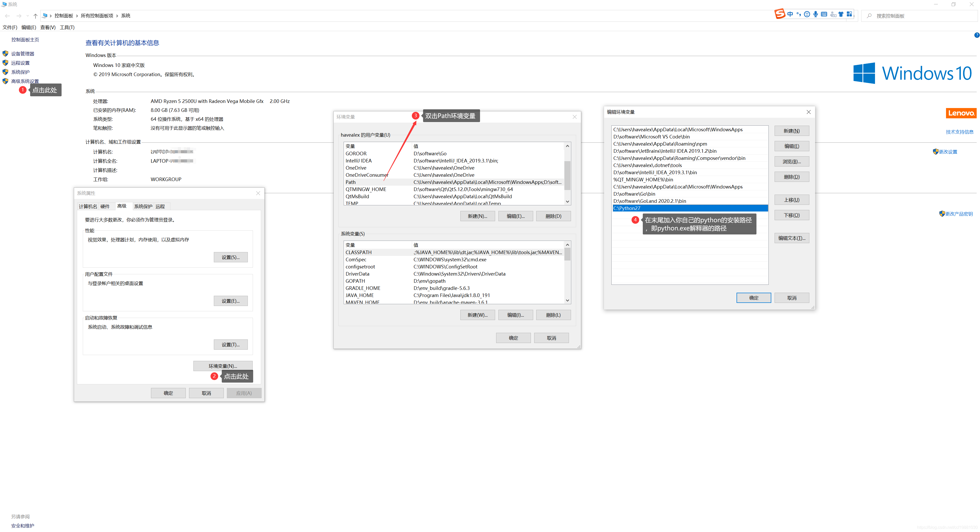The height and width of the screenshot is (532, 980).
Task: Switch to the 硬件 tab
Action: [x=105, y=206]
